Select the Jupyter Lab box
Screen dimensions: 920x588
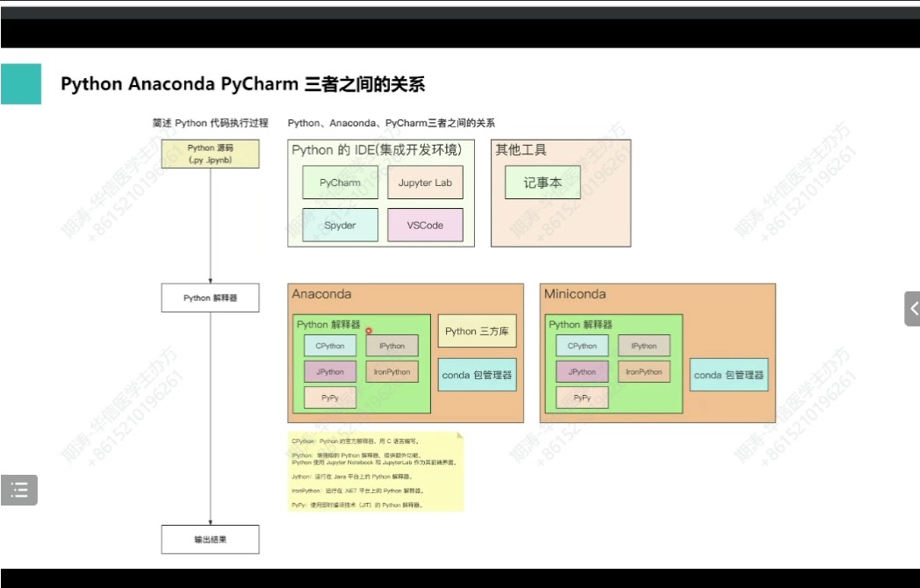point(425,182)
